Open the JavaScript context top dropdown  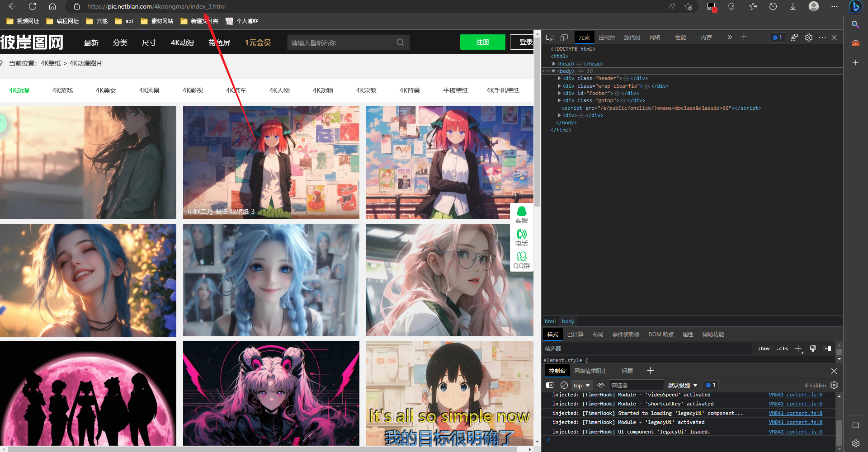point(582,385)
